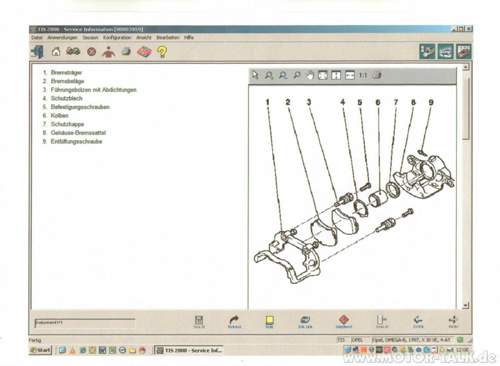Click the document input field at bottom left
This screenshot has width=500, height=366.
85,323
